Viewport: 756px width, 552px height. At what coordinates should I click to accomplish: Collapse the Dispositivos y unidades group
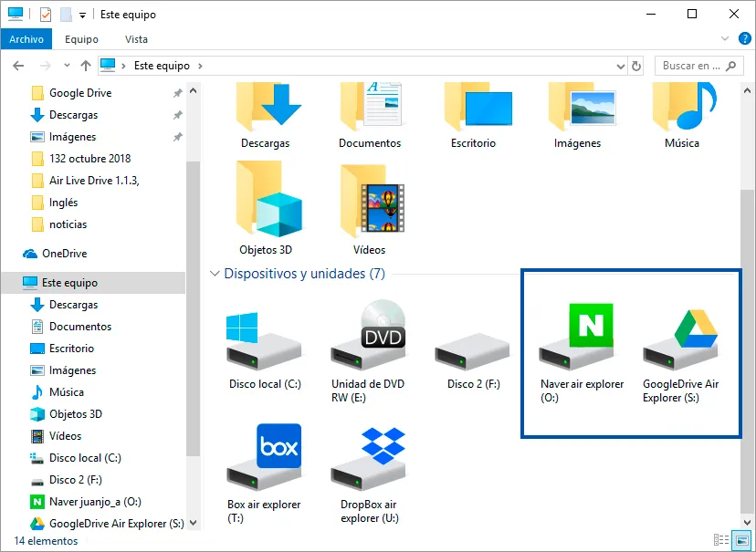tap(215, 274)
